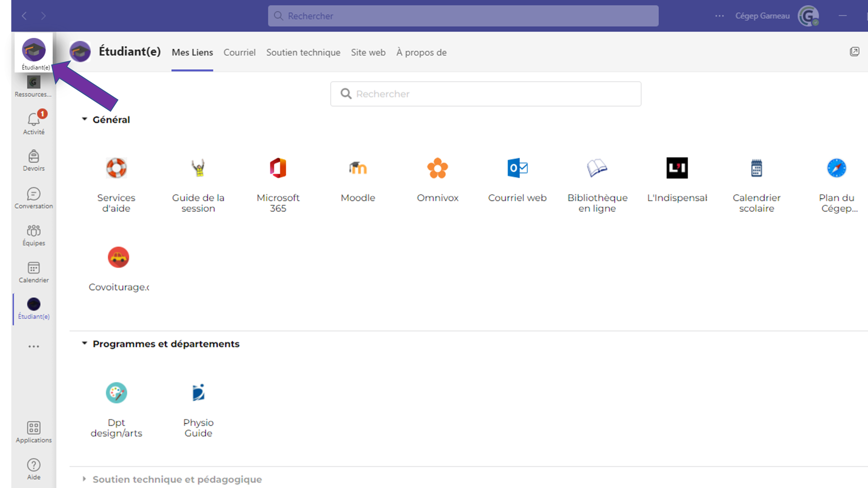Open the Covoiturage car icon
Viewport: 868px width, 488px height.
(x=118, y=258)
